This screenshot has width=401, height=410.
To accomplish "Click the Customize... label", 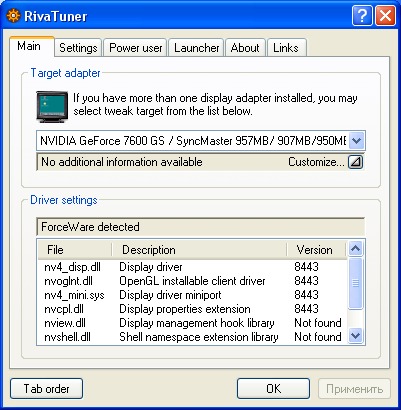I will 316,162.
